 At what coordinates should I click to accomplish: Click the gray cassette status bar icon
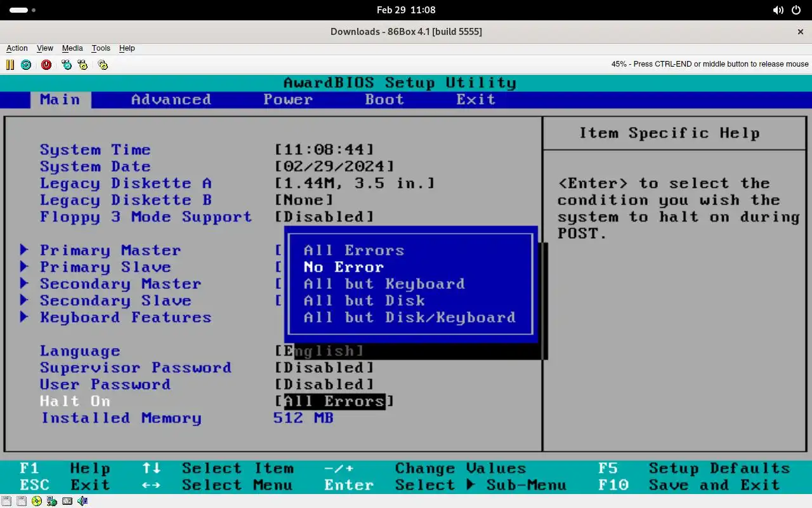click(67, 501)
